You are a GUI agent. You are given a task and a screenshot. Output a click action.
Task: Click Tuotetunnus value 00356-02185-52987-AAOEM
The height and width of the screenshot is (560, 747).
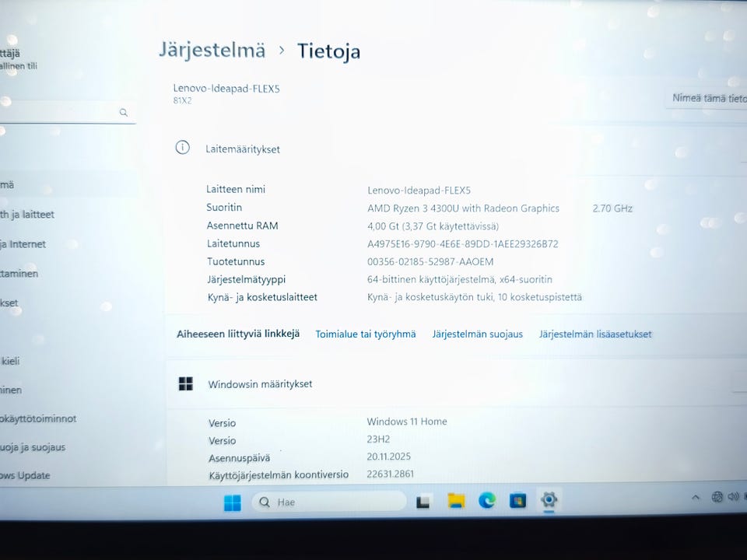pyautogui.click(x=430, y=261)
